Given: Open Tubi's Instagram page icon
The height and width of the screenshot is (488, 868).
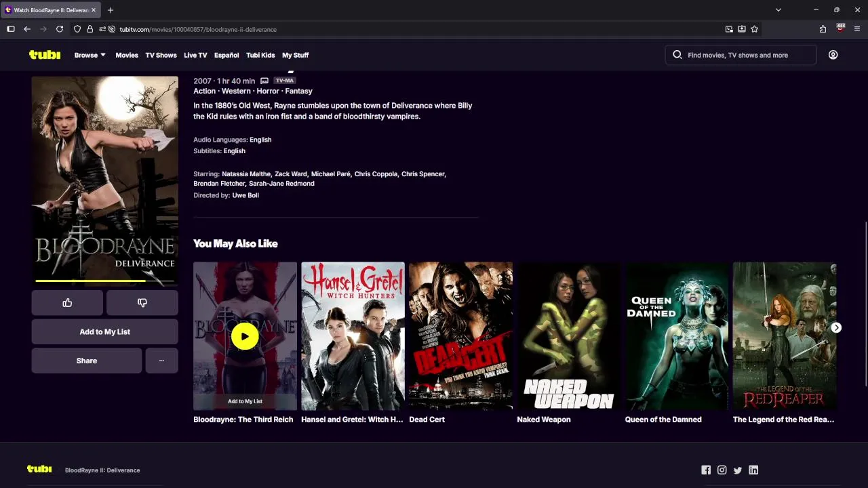Looking at the screenshot, I should pos(722,470).
